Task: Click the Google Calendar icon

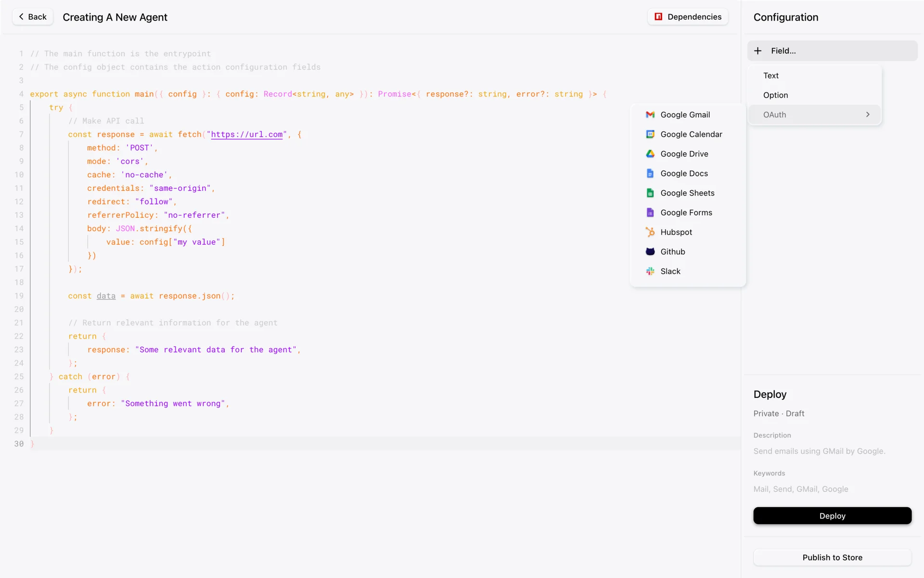Action: coord(650,134)
